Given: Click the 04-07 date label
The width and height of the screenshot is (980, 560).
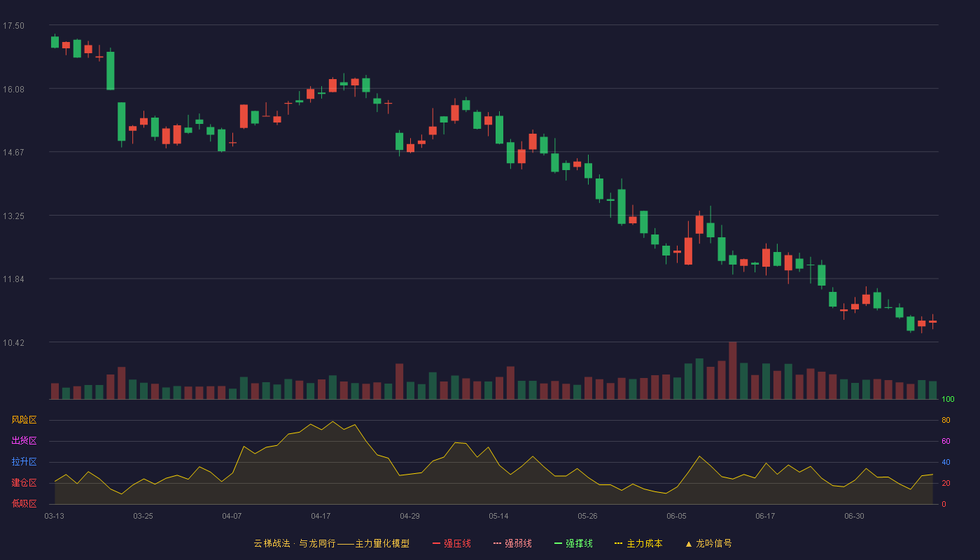Looking at the screenshot, I should (232, 516).
